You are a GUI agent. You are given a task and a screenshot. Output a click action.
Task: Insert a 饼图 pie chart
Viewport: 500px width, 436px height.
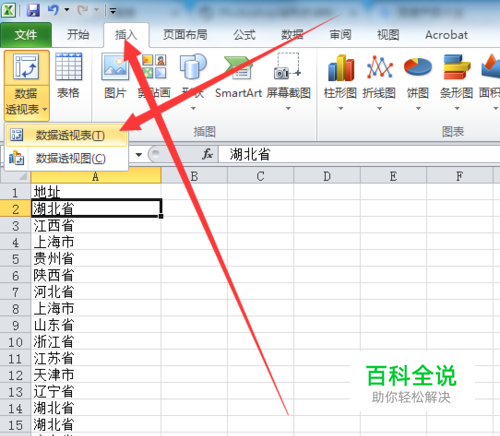418,68
